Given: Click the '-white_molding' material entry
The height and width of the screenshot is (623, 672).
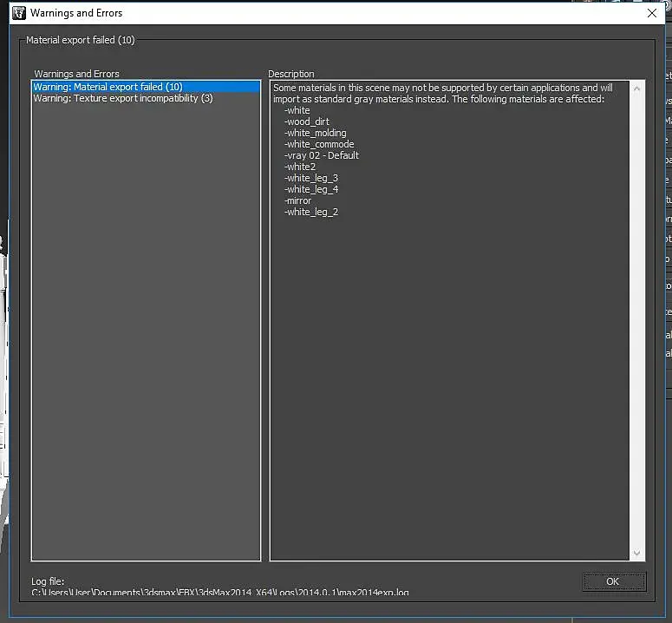Looking at the screenshot, I should click(316, 133).
